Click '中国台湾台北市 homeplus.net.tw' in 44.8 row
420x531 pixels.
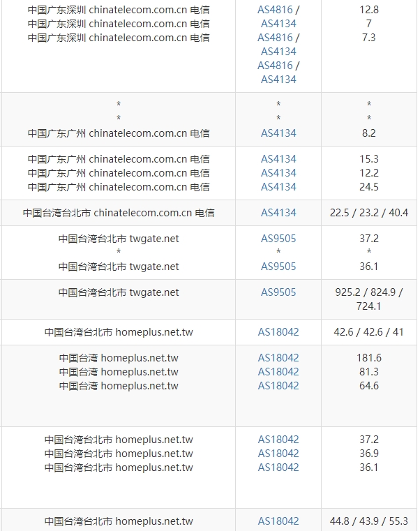[119, 521]
